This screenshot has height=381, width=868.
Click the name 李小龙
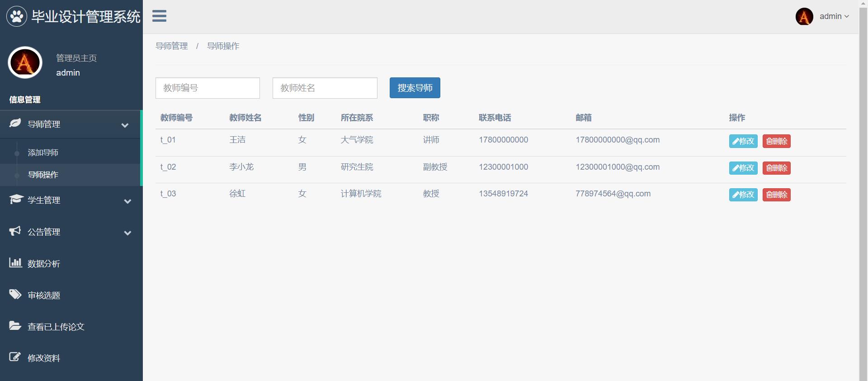pos(241,167)
